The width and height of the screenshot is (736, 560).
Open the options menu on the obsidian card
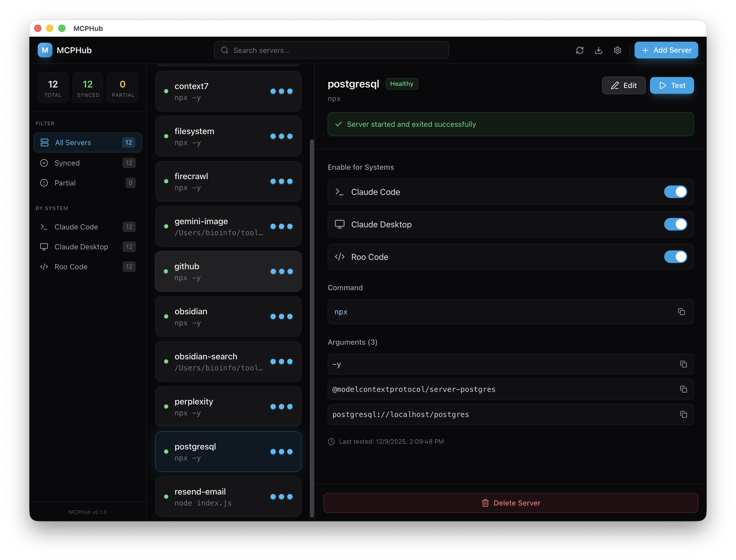[282, 316]
